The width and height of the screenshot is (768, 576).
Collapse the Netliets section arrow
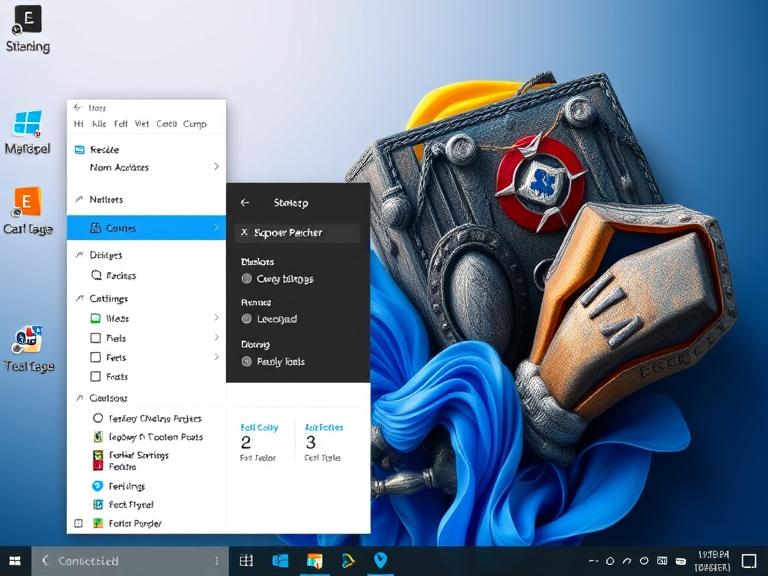[x=79, y=199]
